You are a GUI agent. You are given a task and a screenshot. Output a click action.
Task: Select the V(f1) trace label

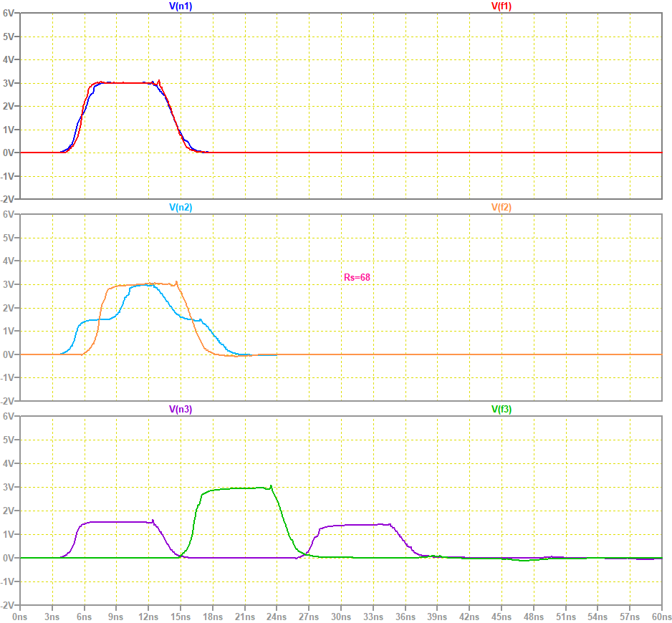501,6
